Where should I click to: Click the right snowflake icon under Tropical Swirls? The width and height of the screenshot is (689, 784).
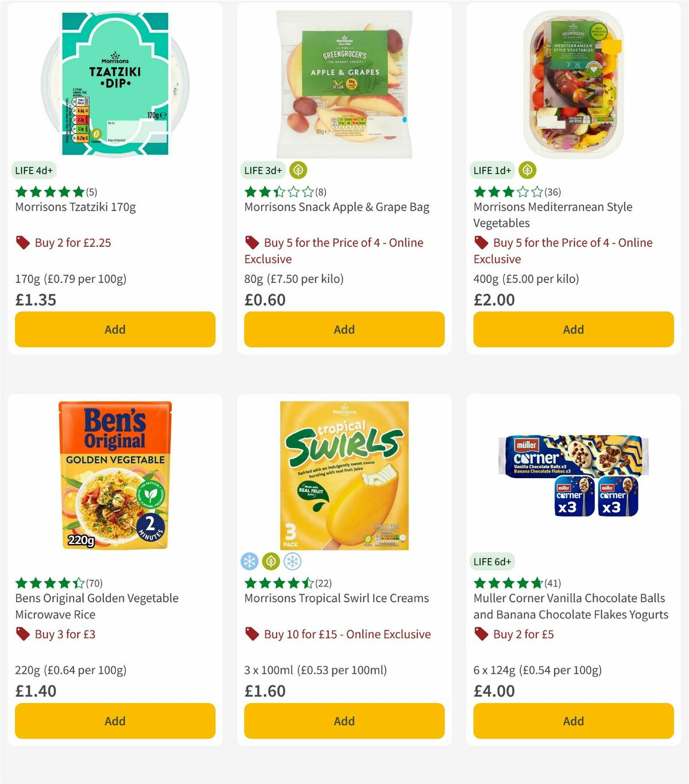[x=292, y=561]
